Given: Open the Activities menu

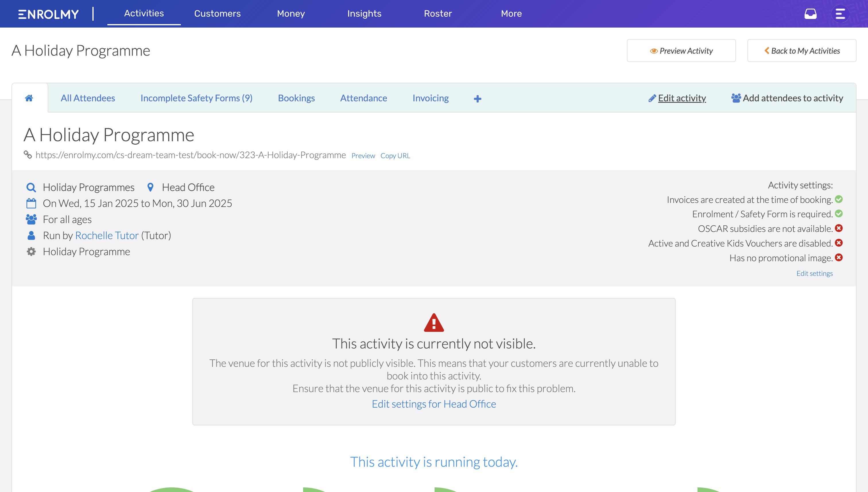Looking at the screenshot, I should 144,13.
